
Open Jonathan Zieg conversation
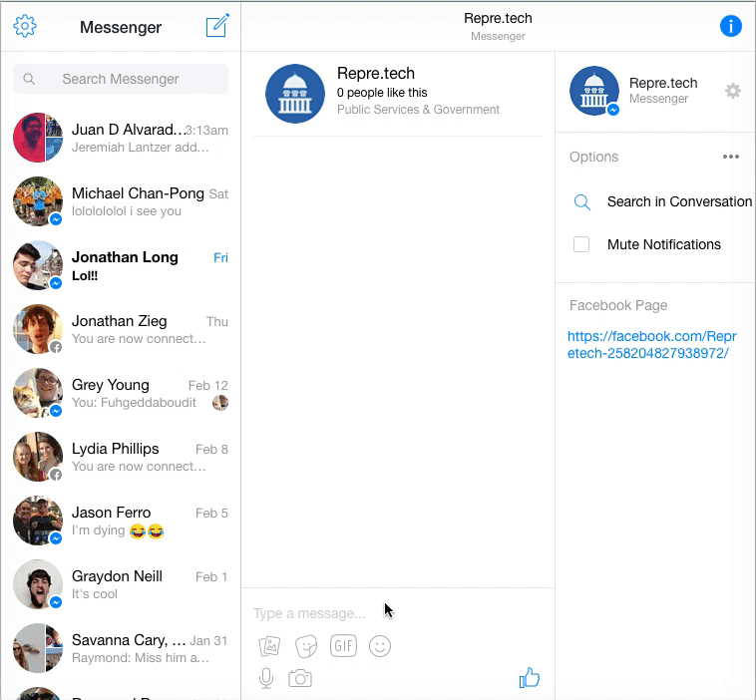(121, 329)
